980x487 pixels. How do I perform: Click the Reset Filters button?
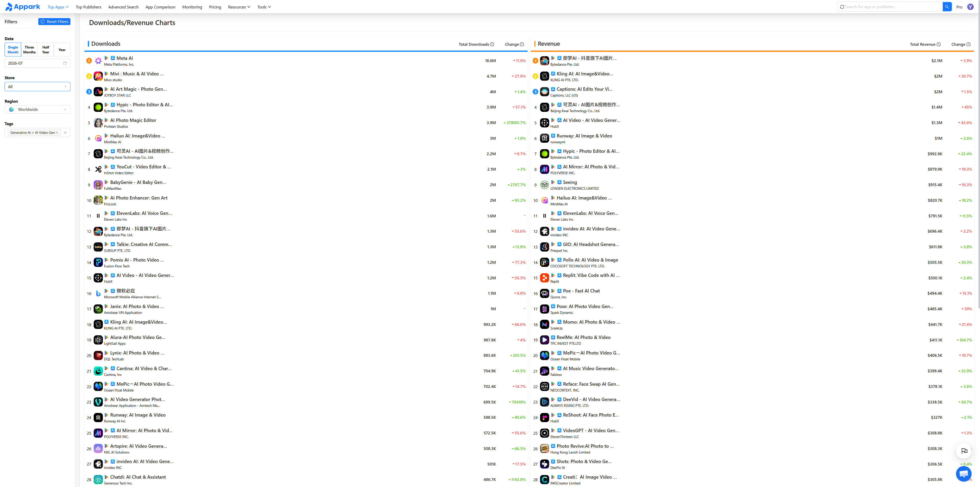(54, 22)
